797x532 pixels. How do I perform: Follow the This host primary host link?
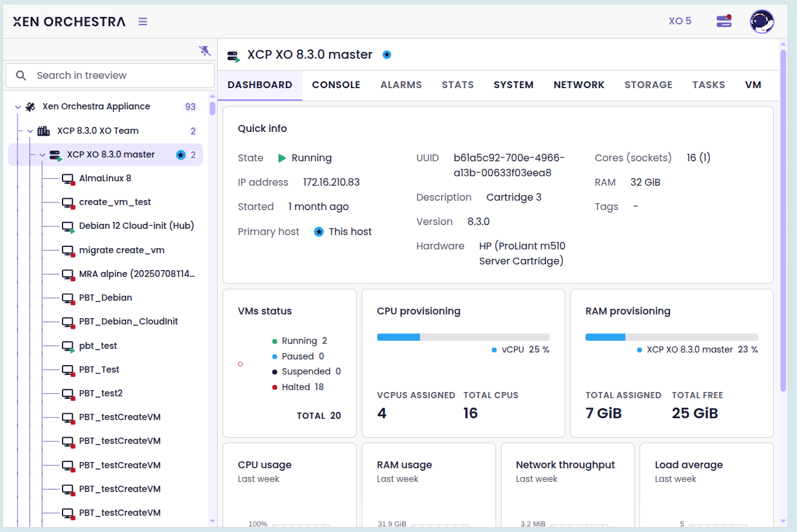[350, 232]
